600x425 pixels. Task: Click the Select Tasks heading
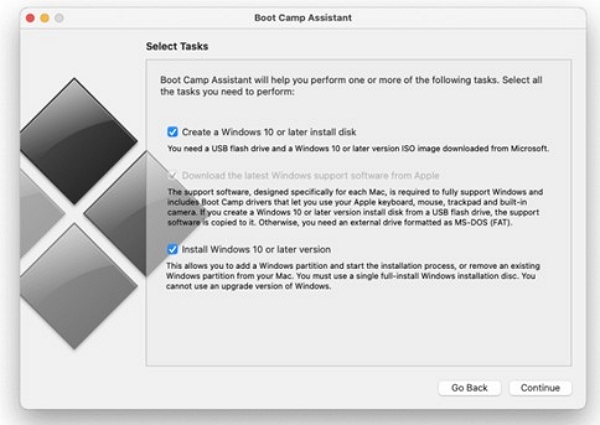[x=177, y=46]
